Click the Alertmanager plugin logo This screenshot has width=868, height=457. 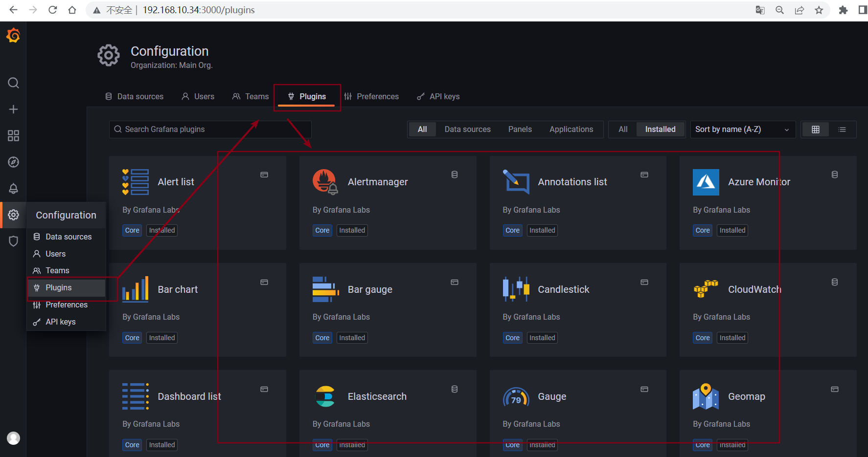(325, 182)
